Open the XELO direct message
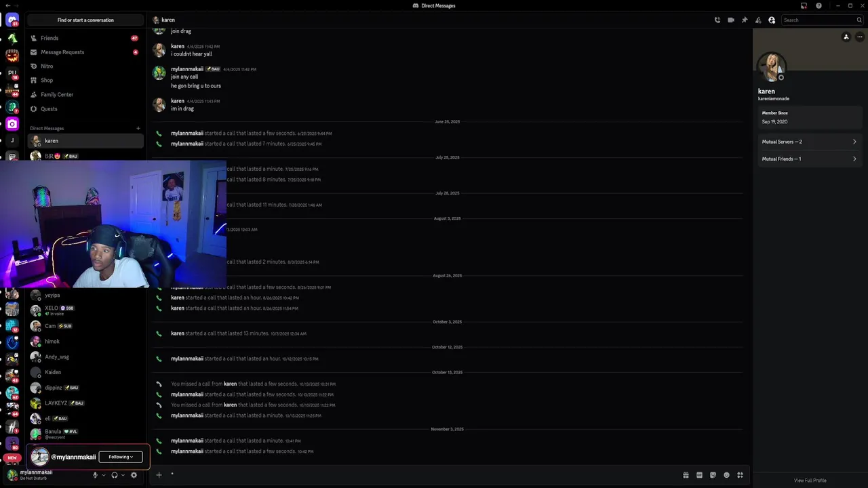 coord(85,310)
